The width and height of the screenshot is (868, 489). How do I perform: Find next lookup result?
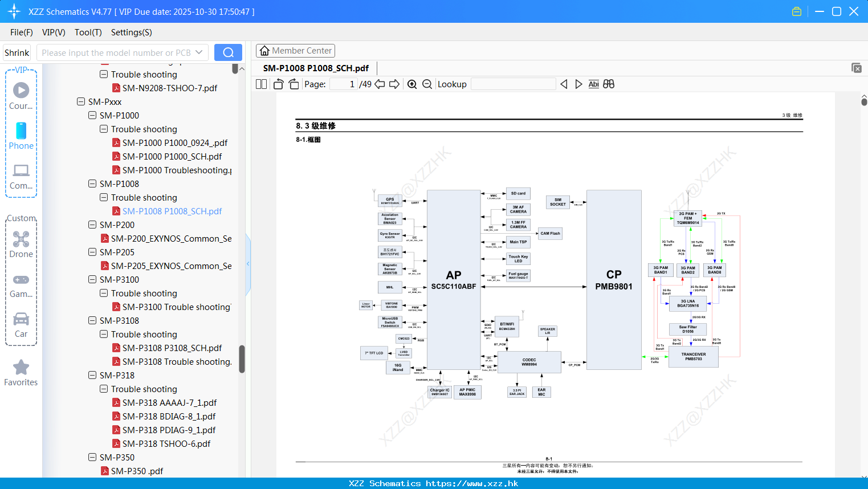(578, 84)
